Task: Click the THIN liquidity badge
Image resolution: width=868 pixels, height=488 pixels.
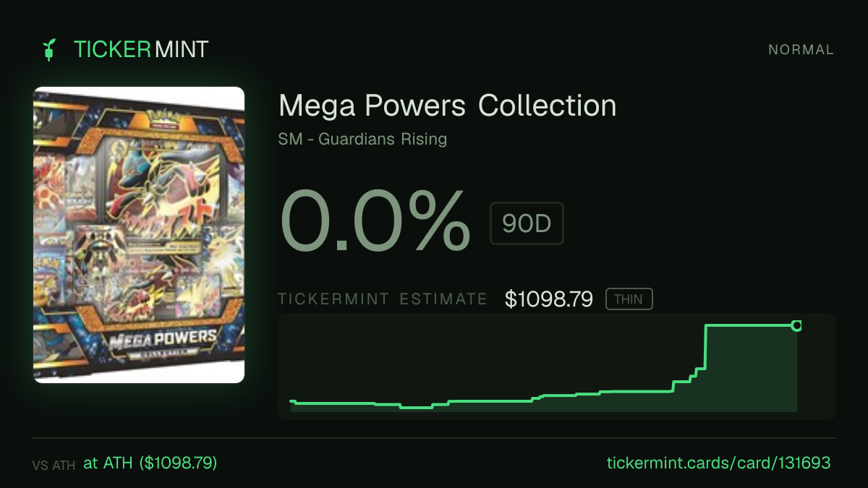Action: coord(629,299)
